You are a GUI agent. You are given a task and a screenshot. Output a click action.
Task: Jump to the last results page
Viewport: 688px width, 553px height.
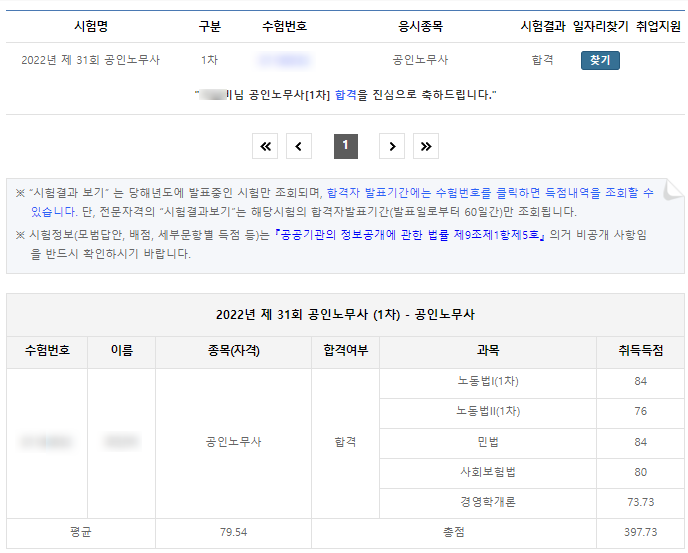426,146
